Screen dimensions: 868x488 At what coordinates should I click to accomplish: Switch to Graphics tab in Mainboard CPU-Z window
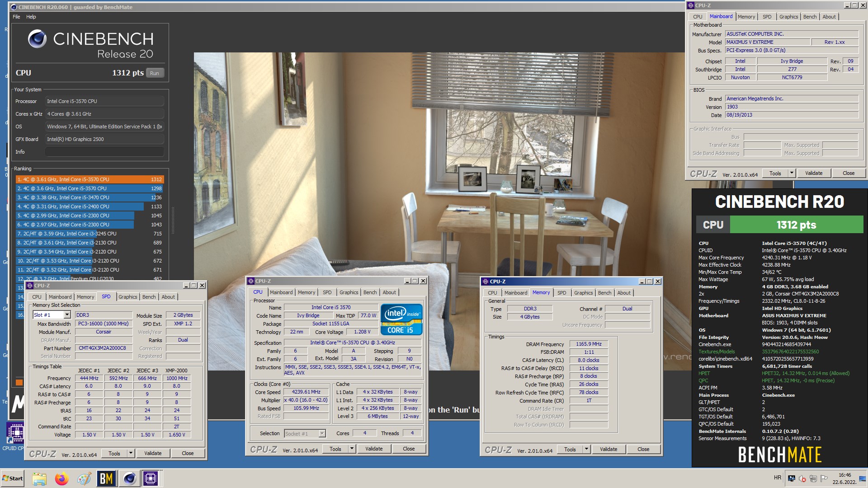788,17
